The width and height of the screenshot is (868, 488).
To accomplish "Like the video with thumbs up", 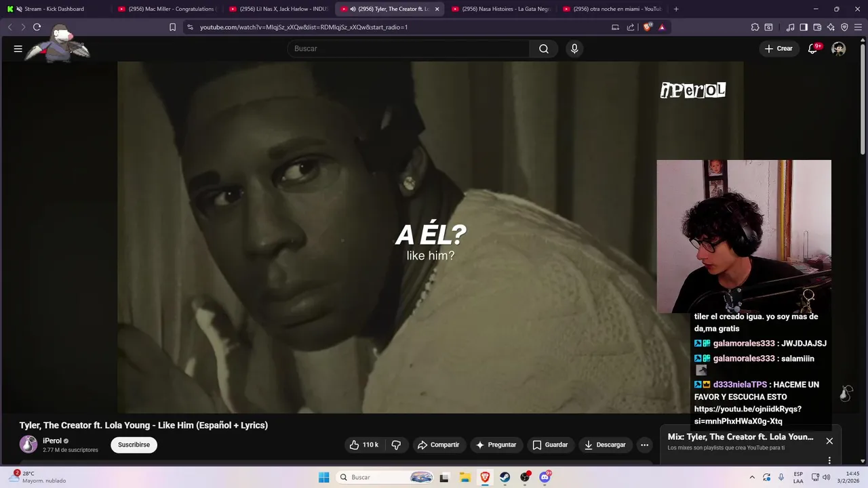I will [364, 445].
